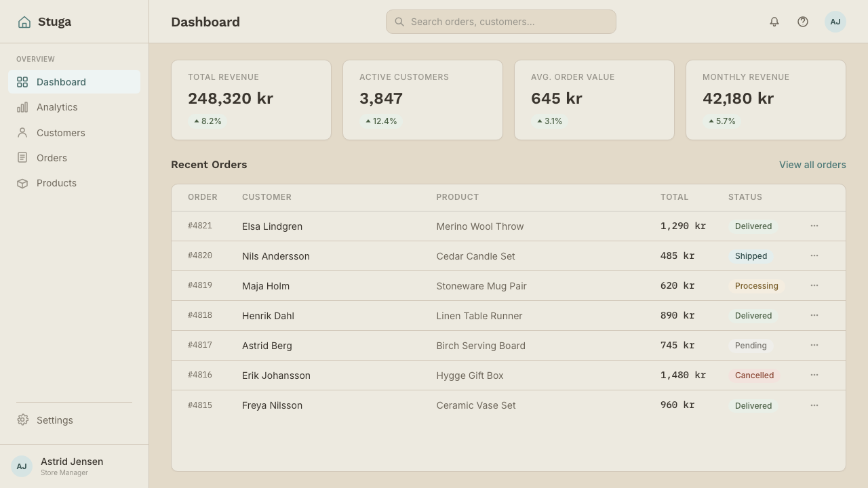The width and height of the screenshot is (868, 488).
Task: Sort by STATUS column header
Action: (x=745, y=197)
